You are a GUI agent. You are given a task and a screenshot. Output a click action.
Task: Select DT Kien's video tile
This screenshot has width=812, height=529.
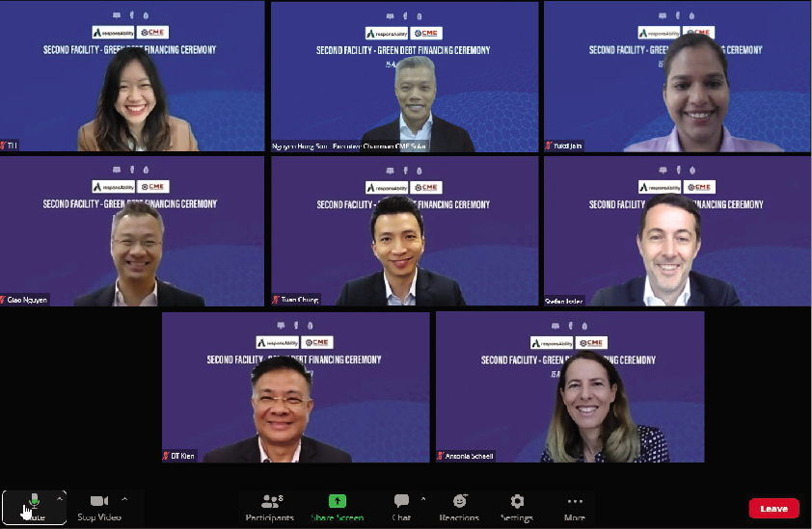295,386
